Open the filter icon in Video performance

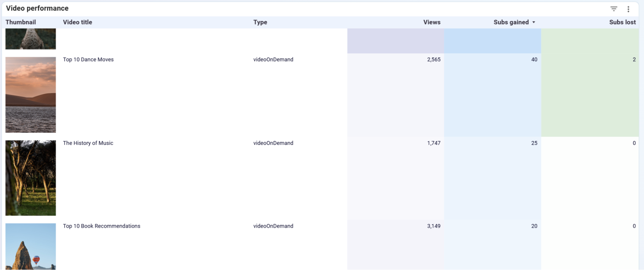pos(614,9)
